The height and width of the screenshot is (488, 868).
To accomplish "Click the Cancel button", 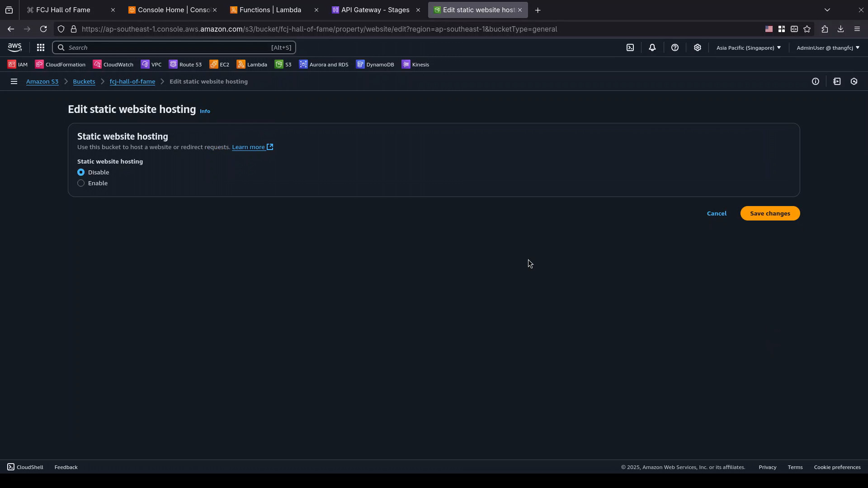I will tap(717, 213).
